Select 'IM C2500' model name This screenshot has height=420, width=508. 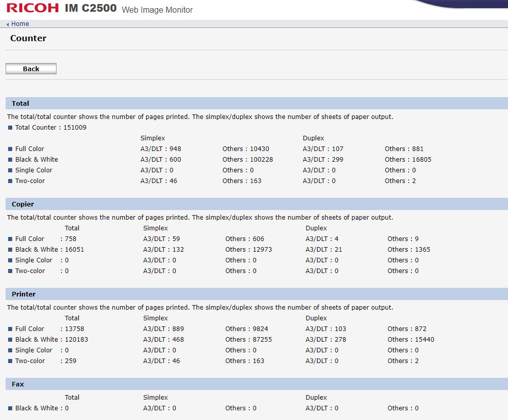click(91, 8)
